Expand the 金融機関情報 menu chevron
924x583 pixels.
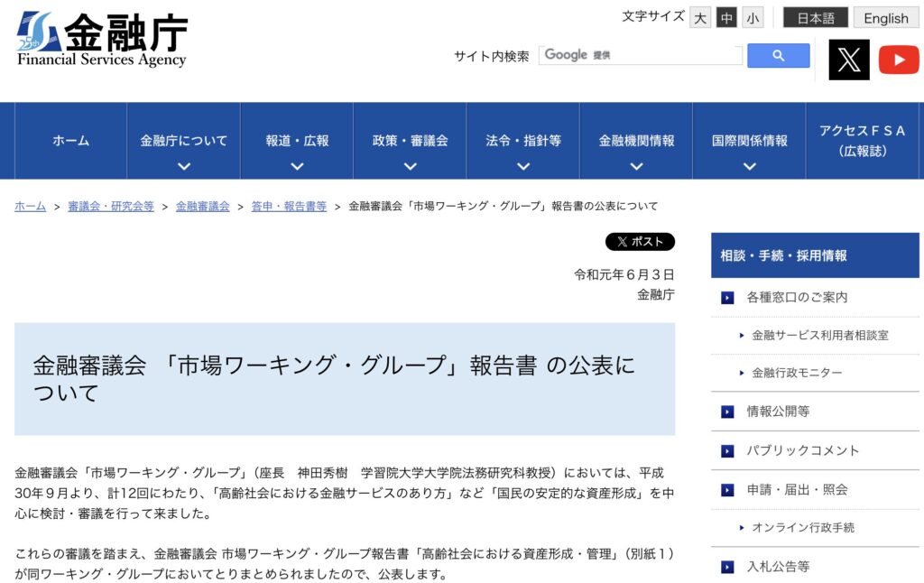(x=636, y=166)
